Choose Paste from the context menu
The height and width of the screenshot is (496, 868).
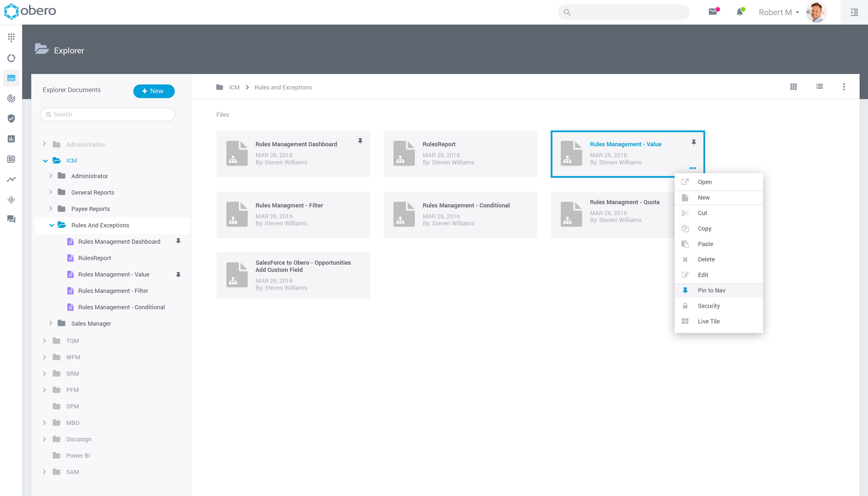pos(718,244)
